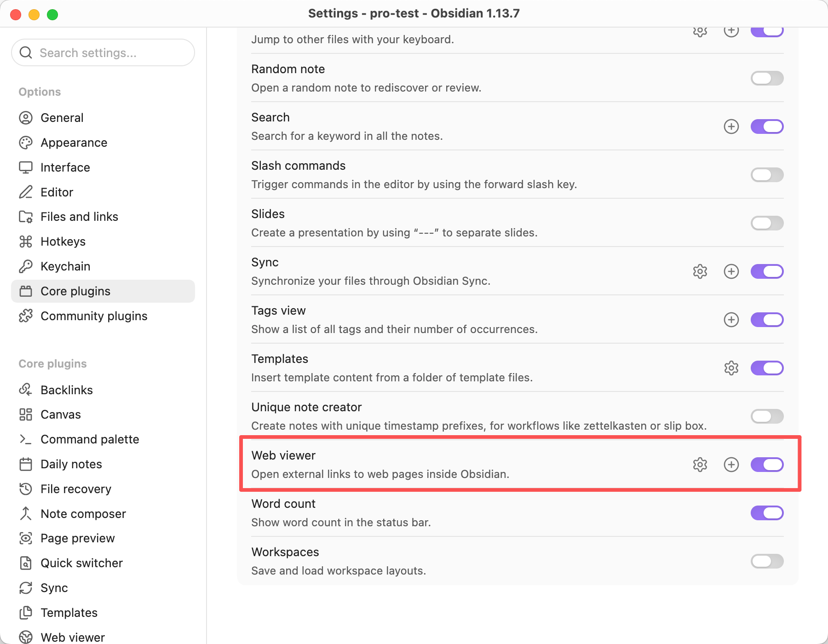The image size is (828, 644).
Task: Click the Hotkeys command-key icon
Action: pyautogui.click(x=26, y=241)
